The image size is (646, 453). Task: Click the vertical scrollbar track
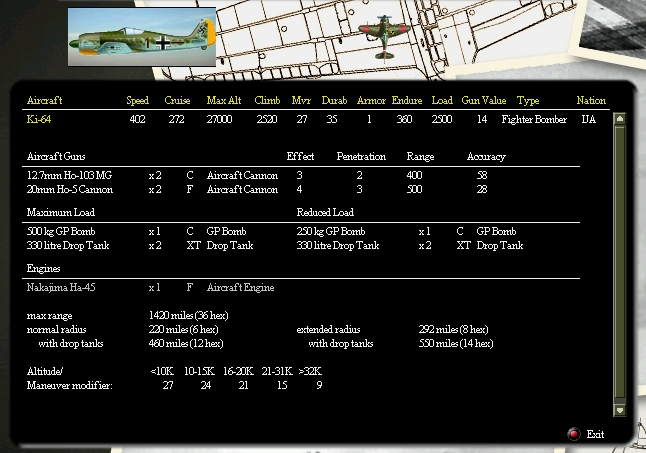[620, 264]
